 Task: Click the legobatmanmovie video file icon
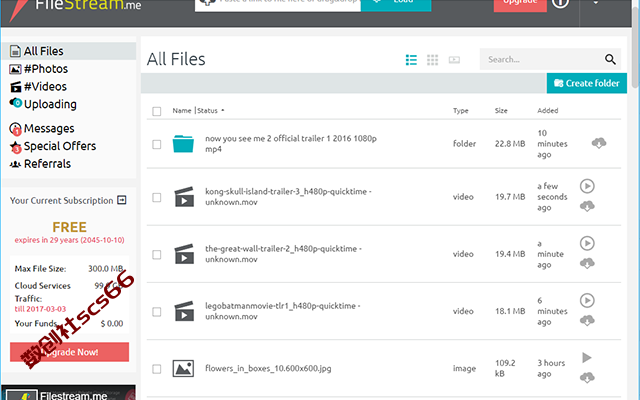click(184, 311)
